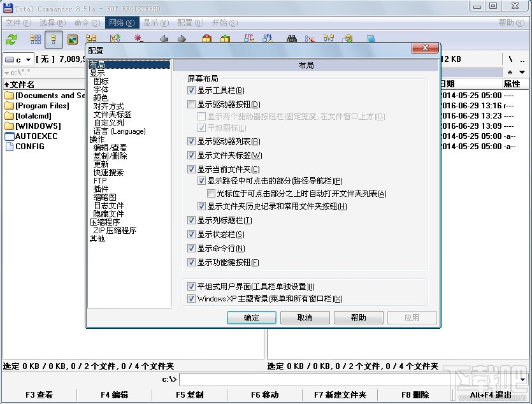Click the AUTOEXEC file icon
The height and width of the screenshot is (404, 532).
pos(10,136)
